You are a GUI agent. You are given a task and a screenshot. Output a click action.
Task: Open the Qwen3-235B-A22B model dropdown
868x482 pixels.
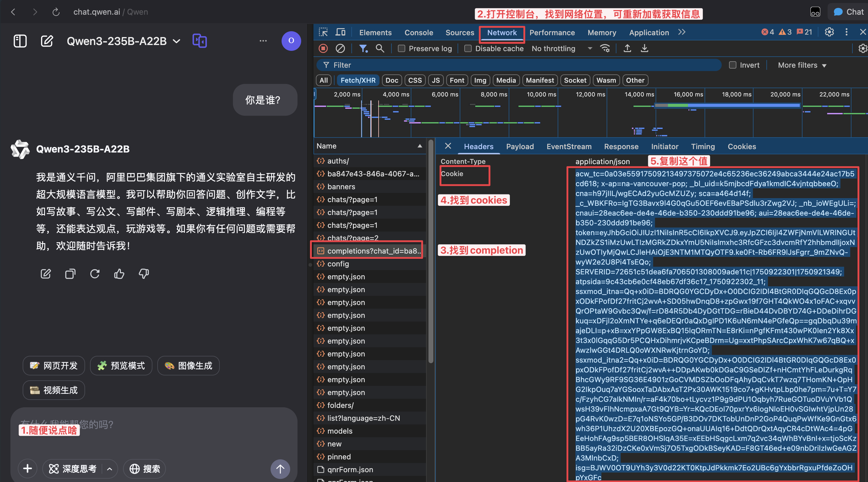tap(124, 41)
